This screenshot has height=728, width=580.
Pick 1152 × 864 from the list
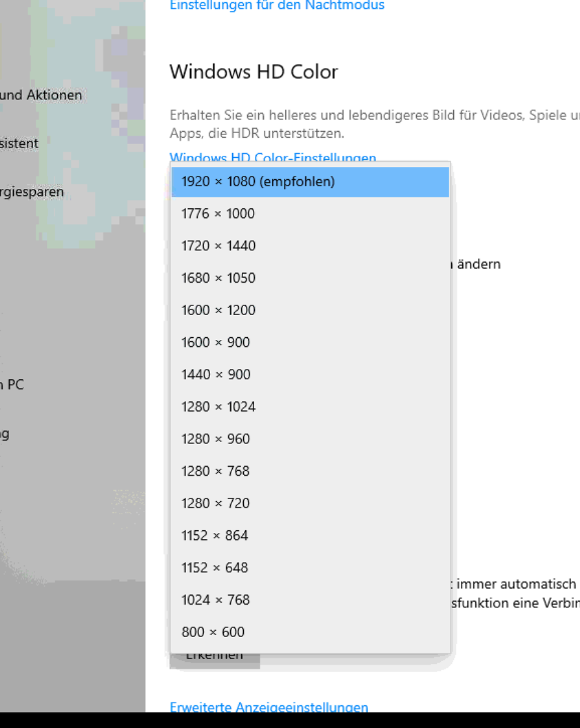[x=310, y=536]
